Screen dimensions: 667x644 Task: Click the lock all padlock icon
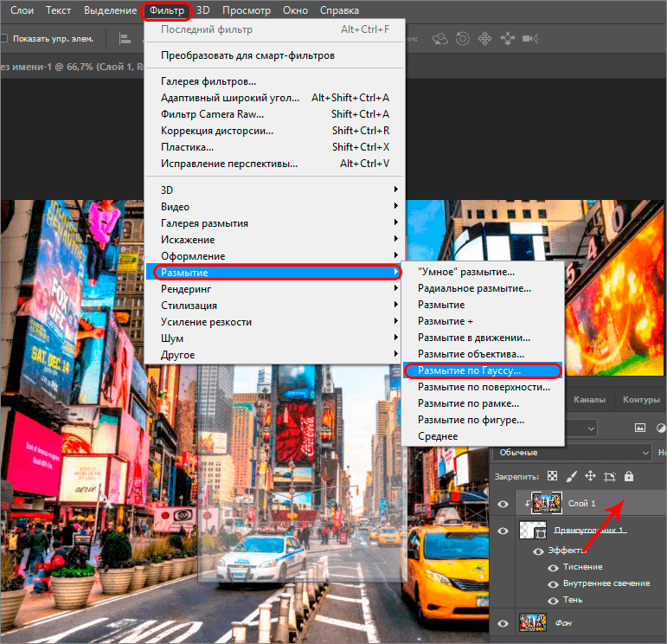click(628, 476)
